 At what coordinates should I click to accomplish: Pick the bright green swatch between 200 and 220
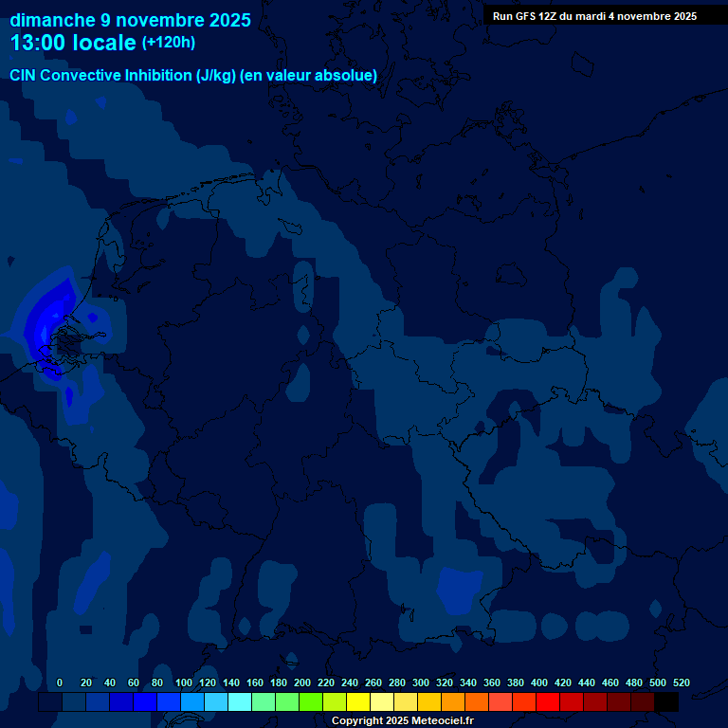(311, 701)
